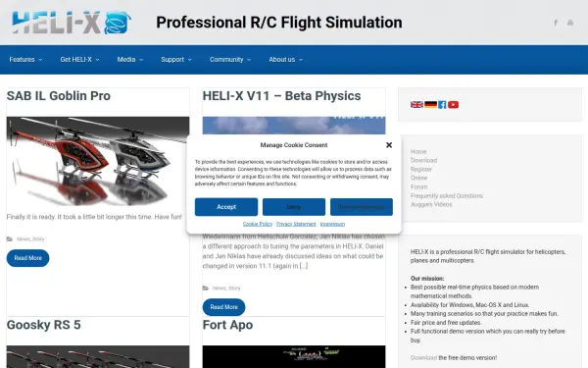
Task: Open the View preferences cookie button
Action: pos(362,207)
